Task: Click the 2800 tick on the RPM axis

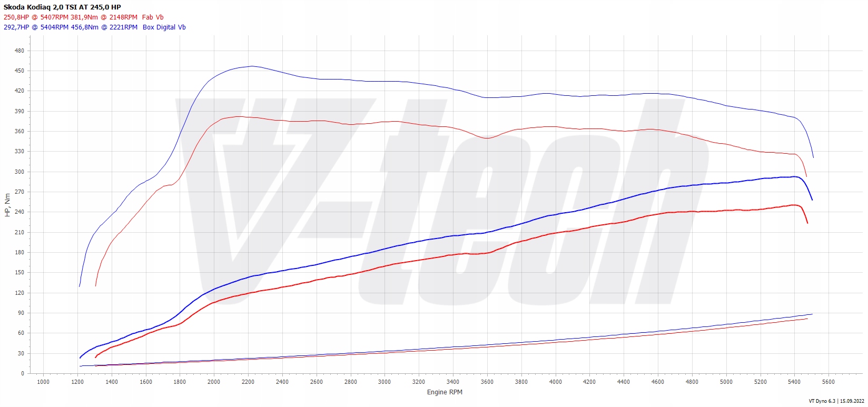Action: 351,382
